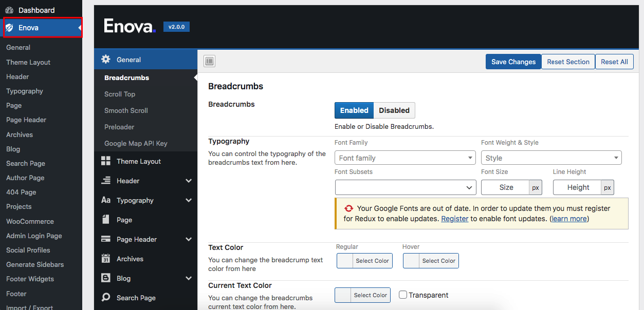644x310 pixels.
Task: Open the Font Subsets dropdown
Action: (405, 187)
